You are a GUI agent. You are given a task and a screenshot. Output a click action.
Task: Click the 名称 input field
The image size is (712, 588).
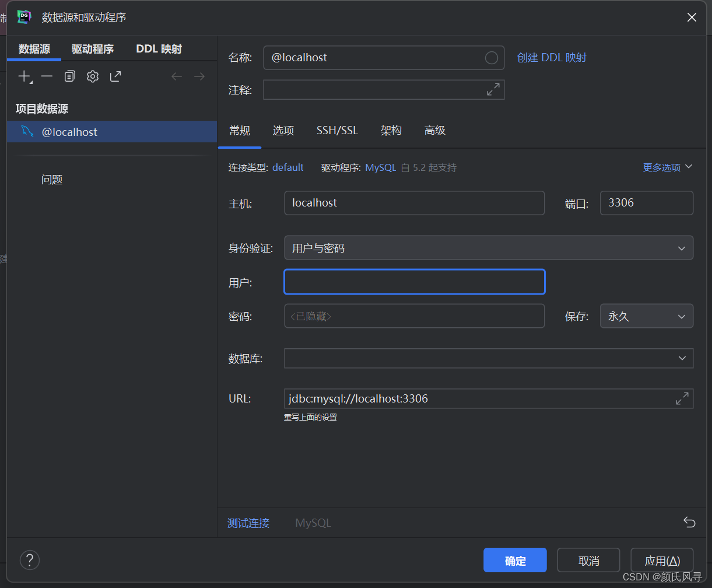click(x=384, y=58)
